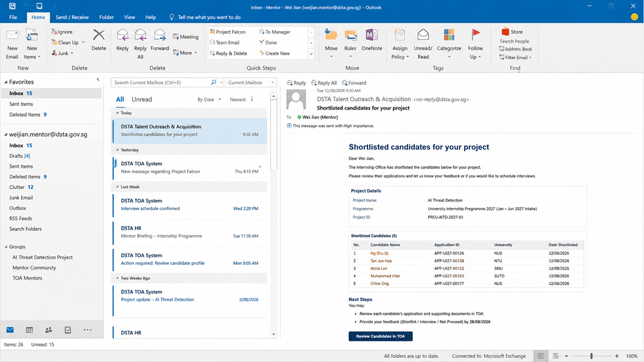
Task: Open the File menu
Action: (13, 17)
